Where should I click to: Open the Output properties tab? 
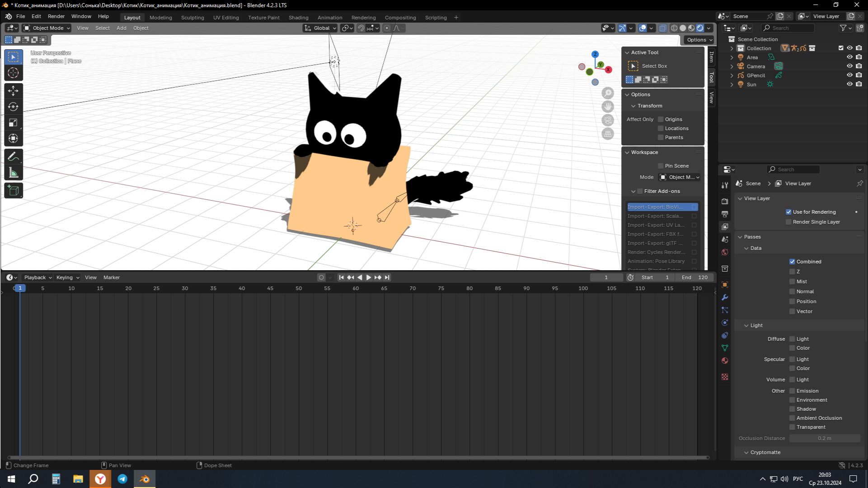[725, 214]
